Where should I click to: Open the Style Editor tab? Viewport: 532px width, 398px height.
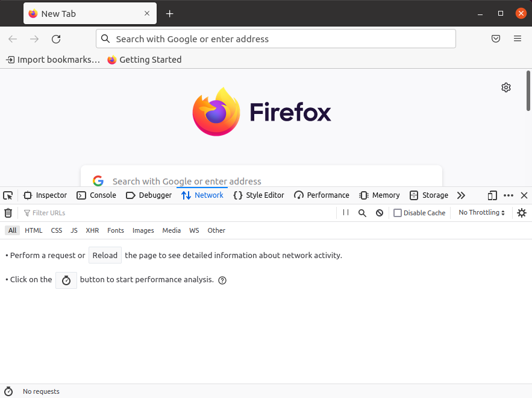[x=258, y=195]
